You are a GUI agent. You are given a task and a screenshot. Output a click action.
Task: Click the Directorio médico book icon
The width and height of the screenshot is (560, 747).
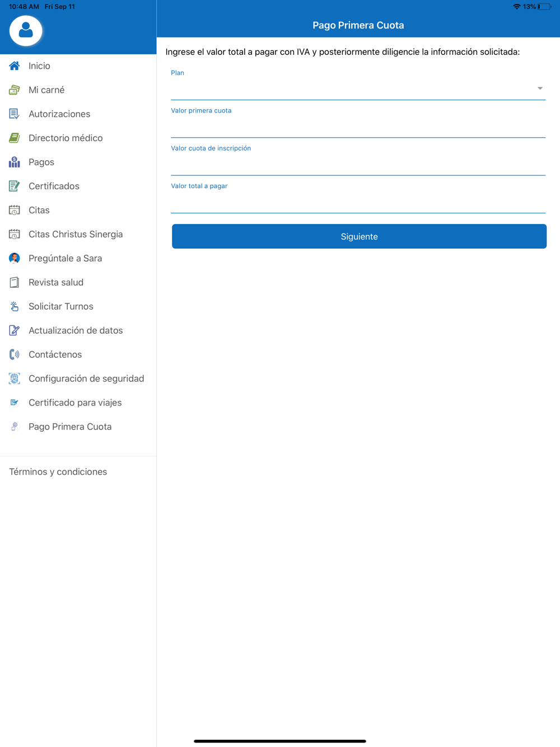[x=15, y=138]
